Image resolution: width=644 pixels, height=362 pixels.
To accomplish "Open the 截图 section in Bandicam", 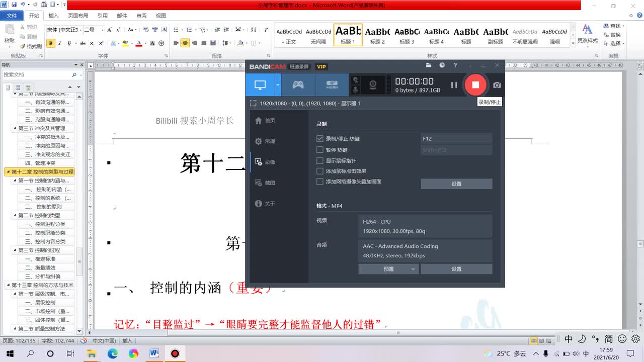I will [265, 183].
